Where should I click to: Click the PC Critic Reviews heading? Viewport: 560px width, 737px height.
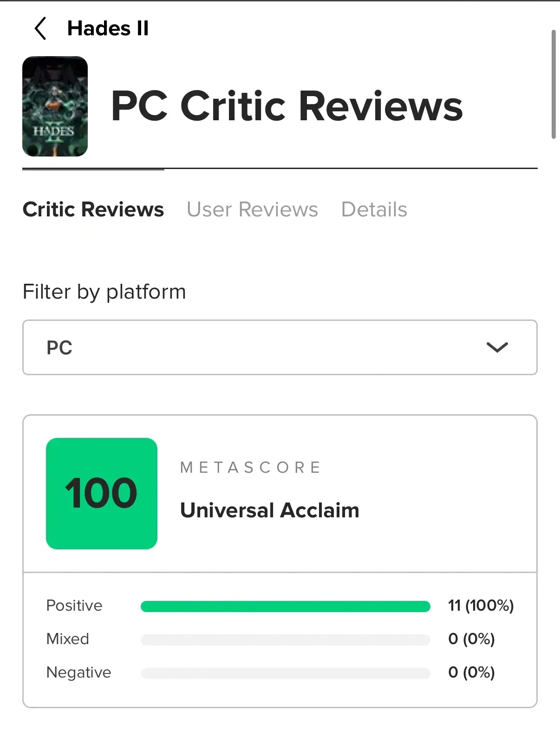pyautogui.click(x=287, y=106)
